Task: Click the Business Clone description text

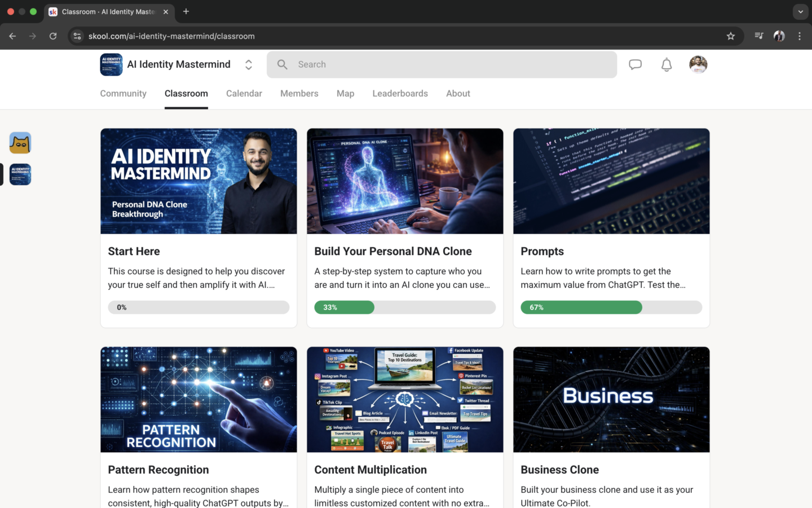Action: point(607,496)
